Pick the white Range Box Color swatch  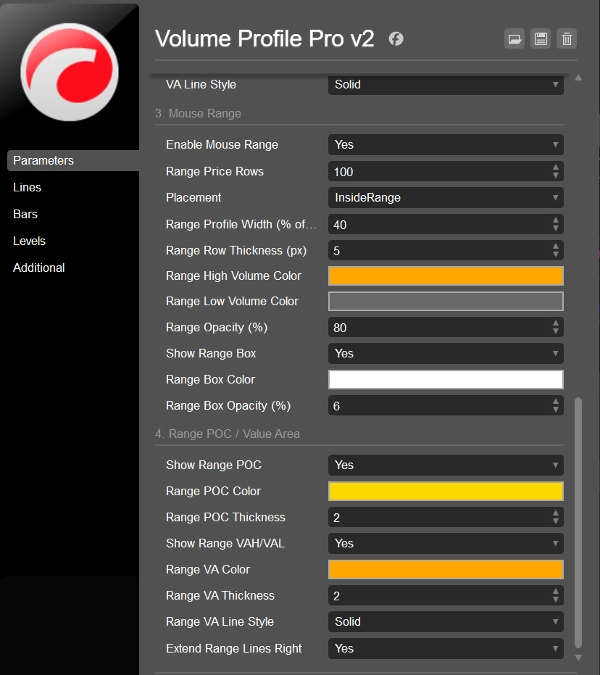(445, 380)
